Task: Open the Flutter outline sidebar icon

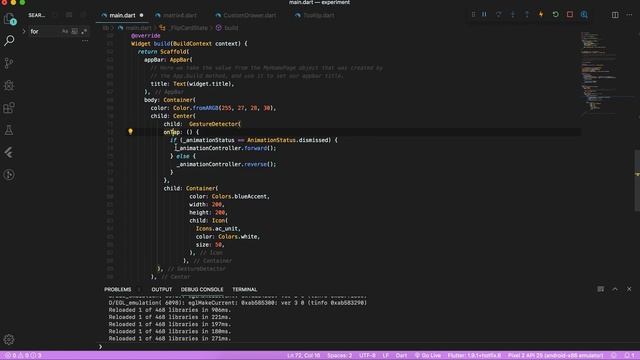Action: coord(9,153)
